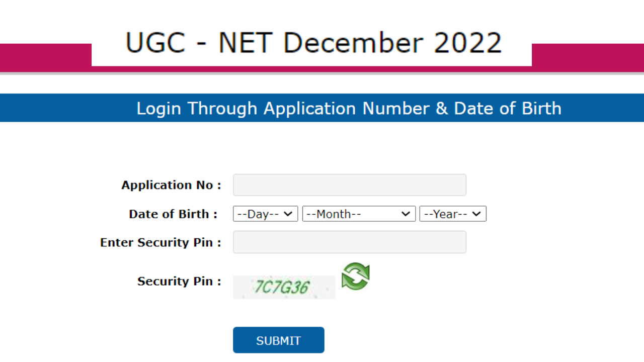
Task: Focus the Application No input field
Action: pyautogui.click(x=349, y=185)
